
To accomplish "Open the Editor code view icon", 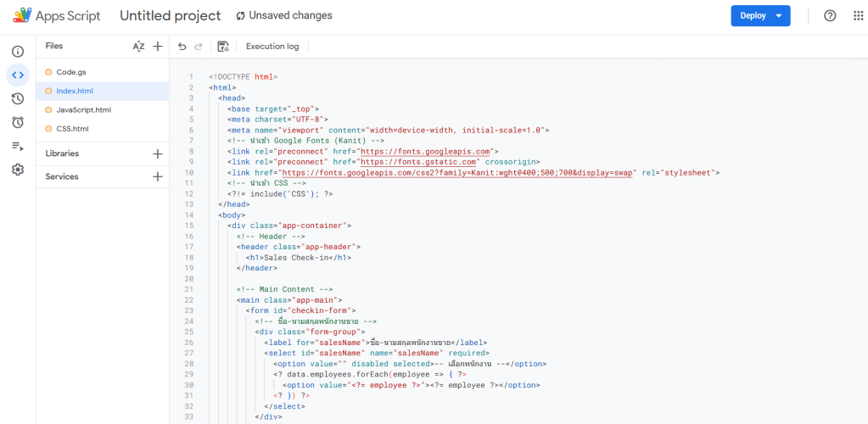I will (x=17, y=75).
